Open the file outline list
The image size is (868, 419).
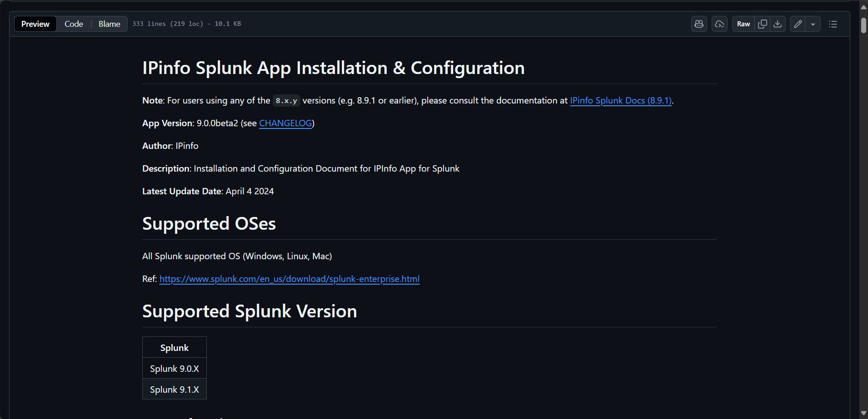point(833,24)
